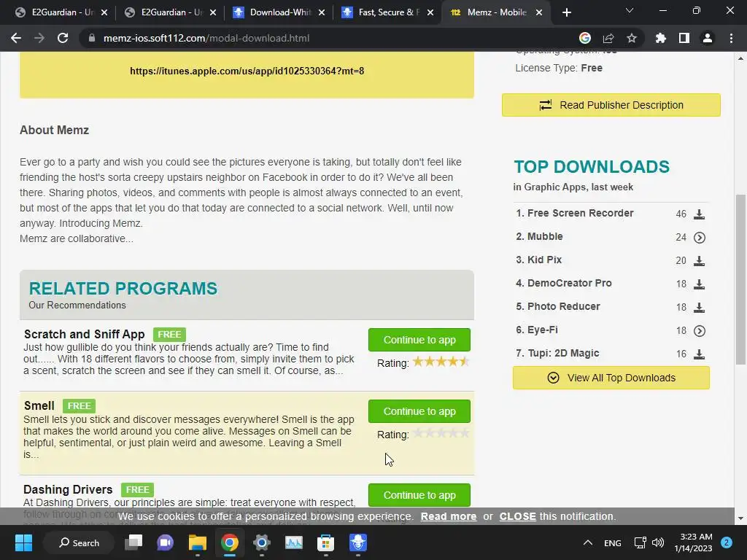
Task: Click the taskbar Search box
Action: (79, 542)
